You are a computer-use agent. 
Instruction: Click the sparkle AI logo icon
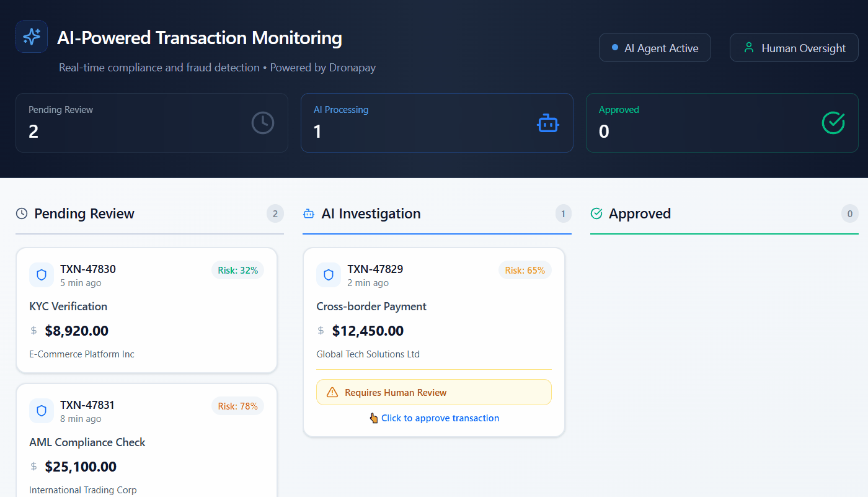tap(32, 37)
